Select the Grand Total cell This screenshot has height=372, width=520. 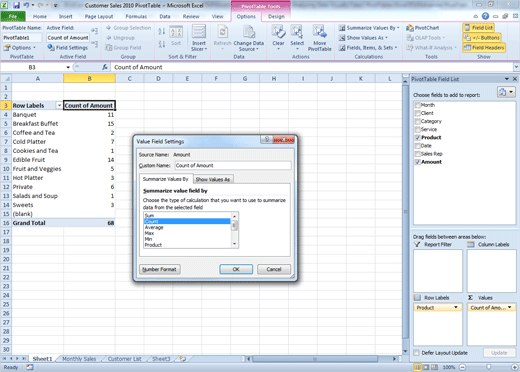(37, 223)
